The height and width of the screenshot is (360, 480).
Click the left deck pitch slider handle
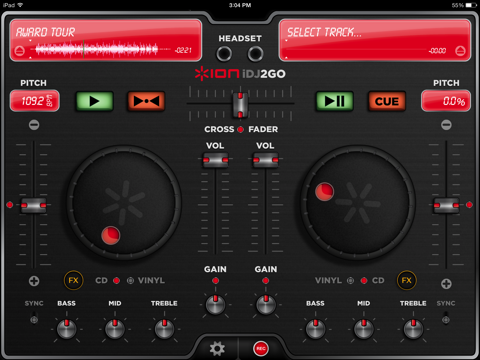[x=33, y=205]
